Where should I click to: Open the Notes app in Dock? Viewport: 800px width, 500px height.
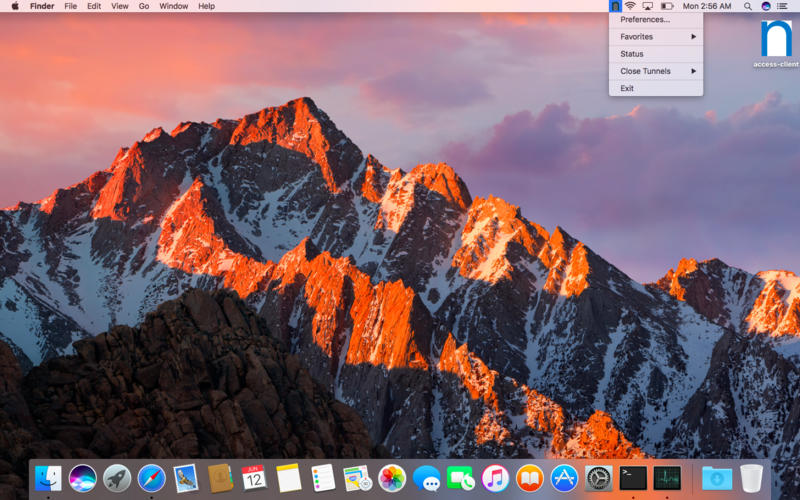[x=289, y=479]
